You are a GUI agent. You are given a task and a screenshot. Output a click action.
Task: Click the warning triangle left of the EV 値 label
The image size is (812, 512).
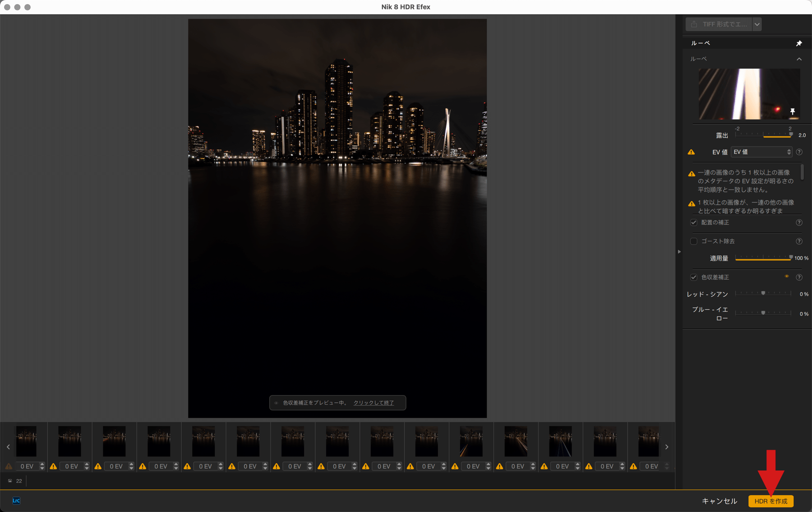pyautogui.click(x=691, y=152)
